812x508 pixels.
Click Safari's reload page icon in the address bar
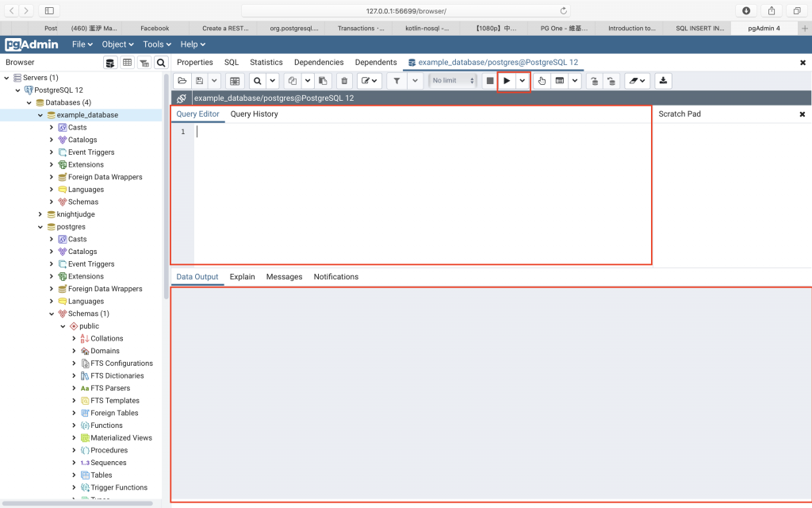tap(564, 11)
